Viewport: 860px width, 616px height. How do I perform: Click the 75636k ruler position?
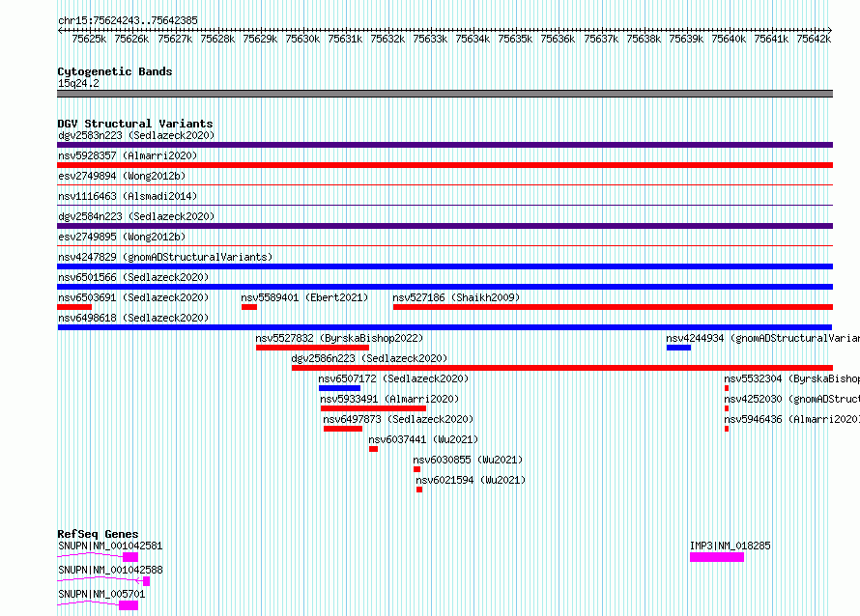(558, 39)
